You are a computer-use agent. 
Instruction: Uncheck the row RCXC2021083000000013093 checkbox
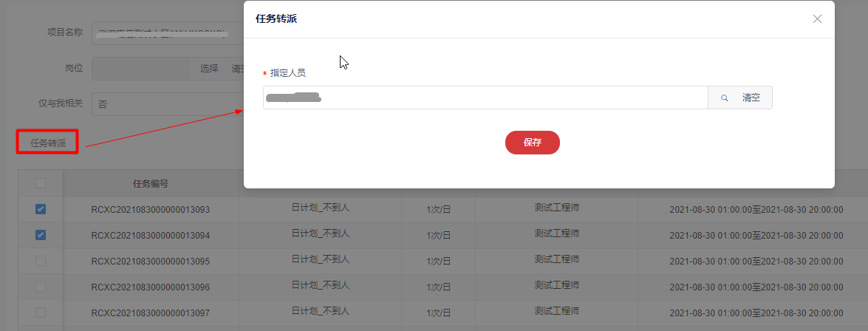tap(41, 209)
